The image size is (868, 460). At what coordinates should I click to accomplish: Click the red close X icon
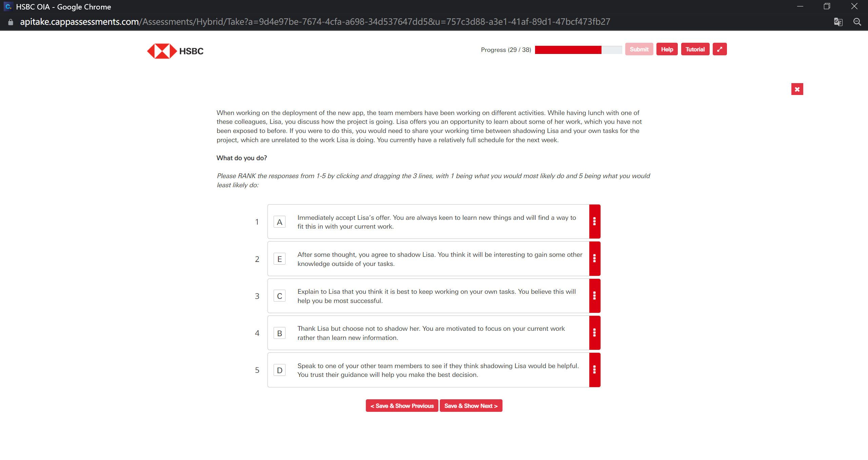(x=797, y=90)
